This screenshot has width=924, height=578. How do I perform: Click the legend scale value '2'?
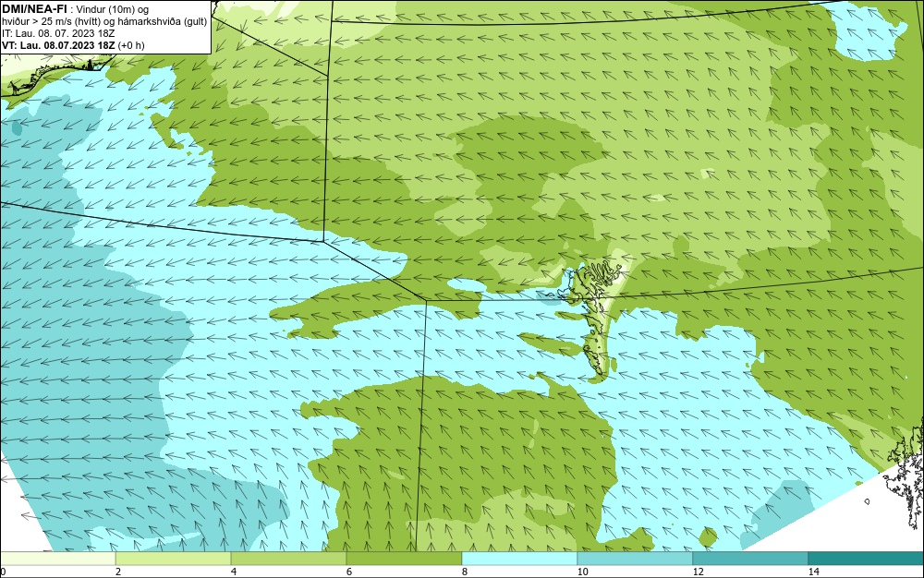[x=118, y=572]
